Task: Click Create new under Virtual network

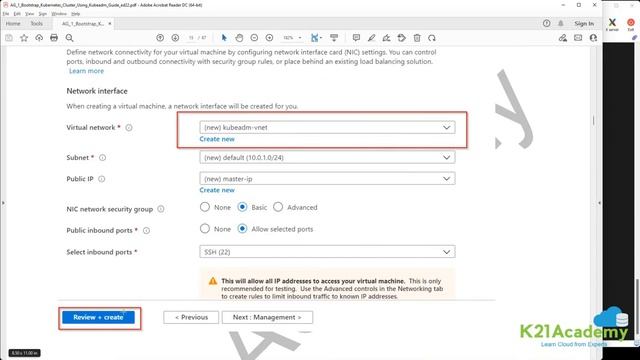Action: [x=217, y=139]
